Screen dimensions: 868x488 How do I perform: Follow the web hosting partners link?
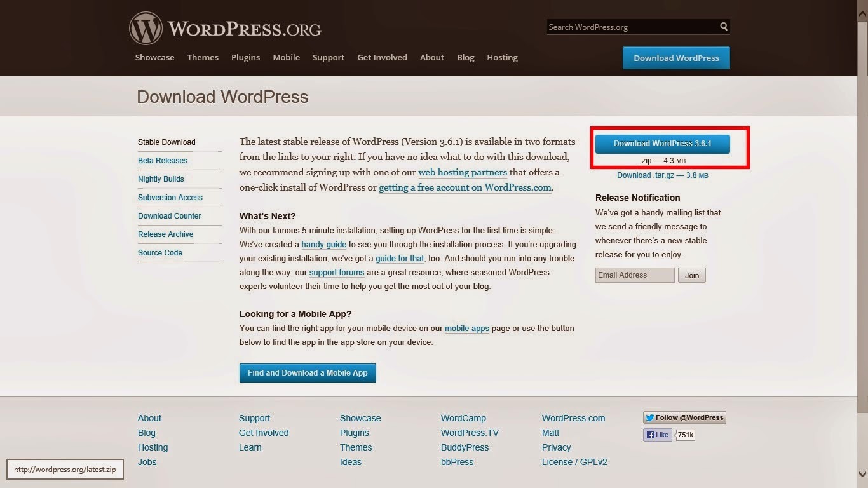pyautogui.click(x=463, y=172)
